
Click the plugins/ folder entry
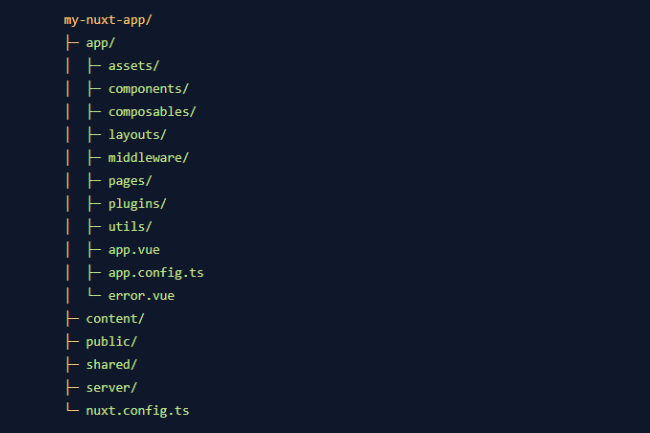[x=137, y=204]
